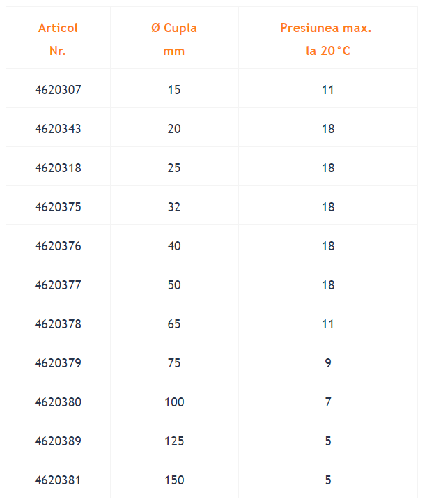Select article number 4620307
Screen dimensions: 427x504
coord(58,90)
